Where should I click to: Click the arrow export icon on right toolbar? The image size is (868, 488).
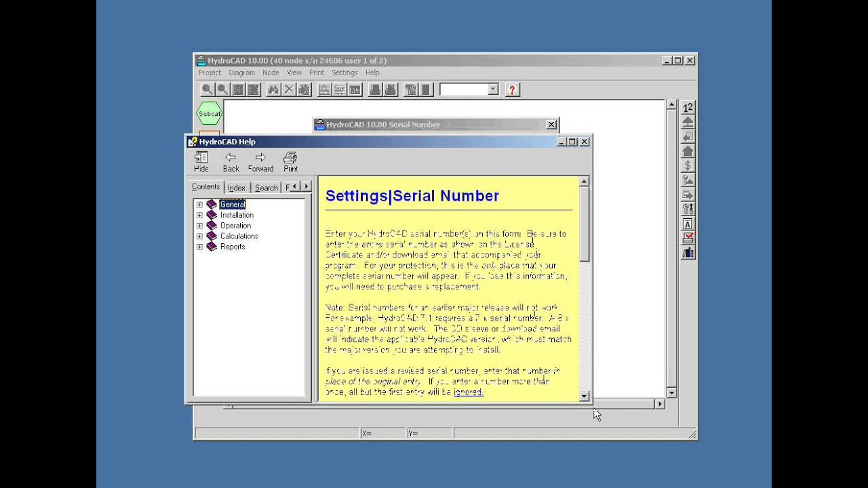(688, 195)
